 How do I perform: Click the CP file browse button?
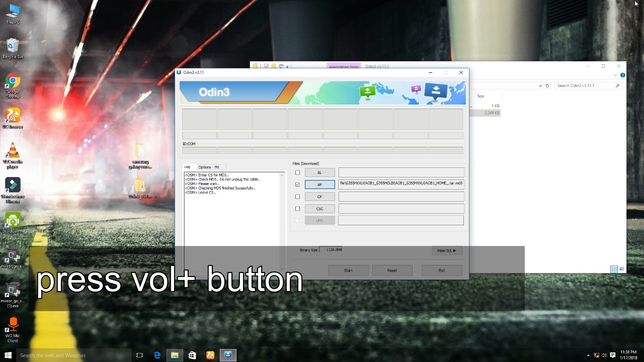pyautogui.click(x=319, y=197)
